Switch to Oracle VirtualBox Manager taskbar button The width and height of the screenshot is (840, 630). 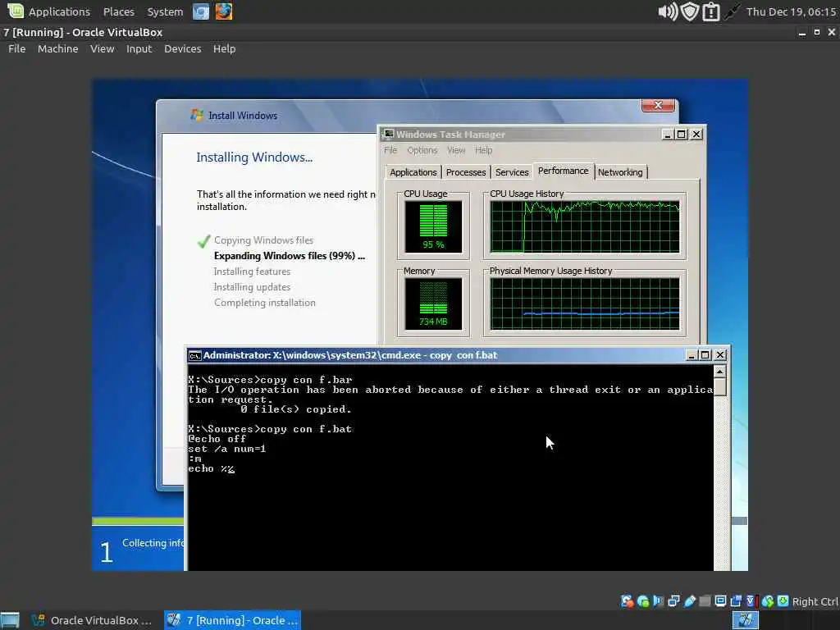click(92, 620)
